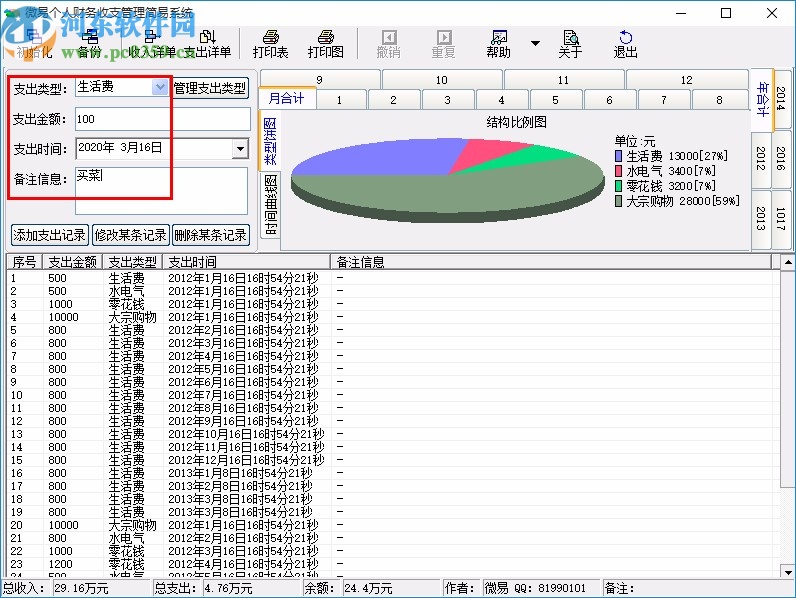Open the 支出详单 expense details
Viewport: 796px width, 598px height.
pos(207,43)
